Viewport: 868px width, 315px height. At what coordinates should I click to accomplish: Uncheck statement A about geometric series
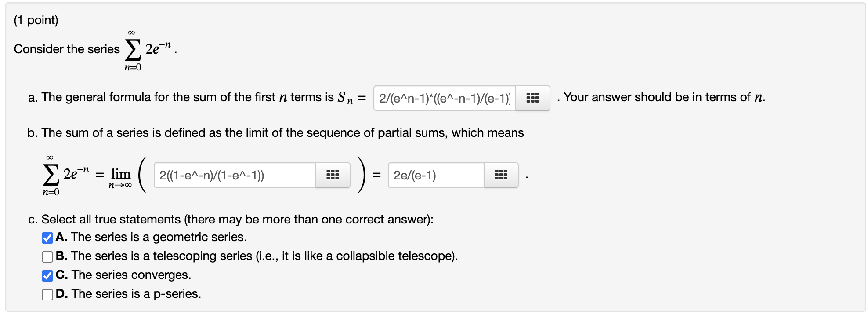[x=47, y=237]
